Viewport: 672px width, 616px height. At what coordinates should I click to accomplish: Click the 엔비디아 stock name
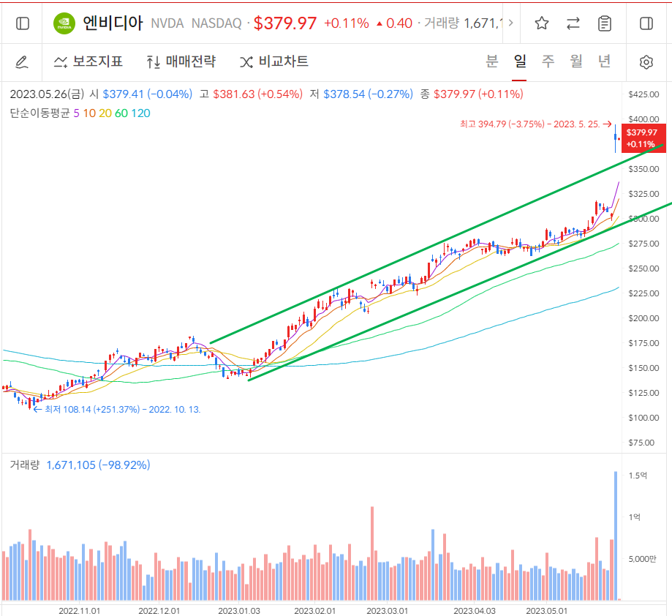[113, 23]
